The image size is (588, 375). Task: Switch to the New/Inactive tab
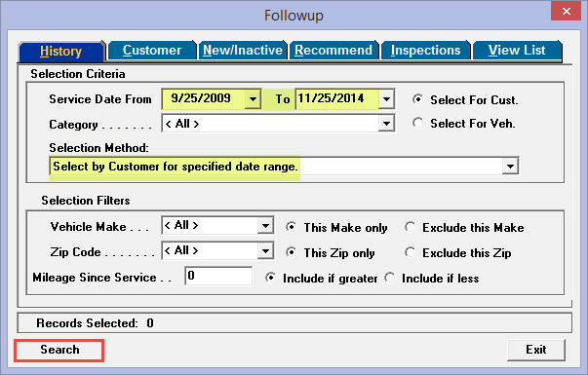pos(243,51)
